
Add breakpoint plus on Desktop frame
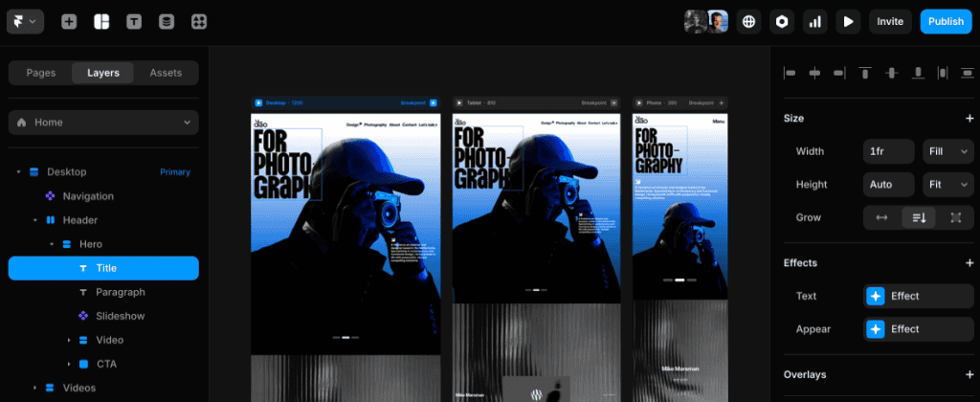[434, 102]
